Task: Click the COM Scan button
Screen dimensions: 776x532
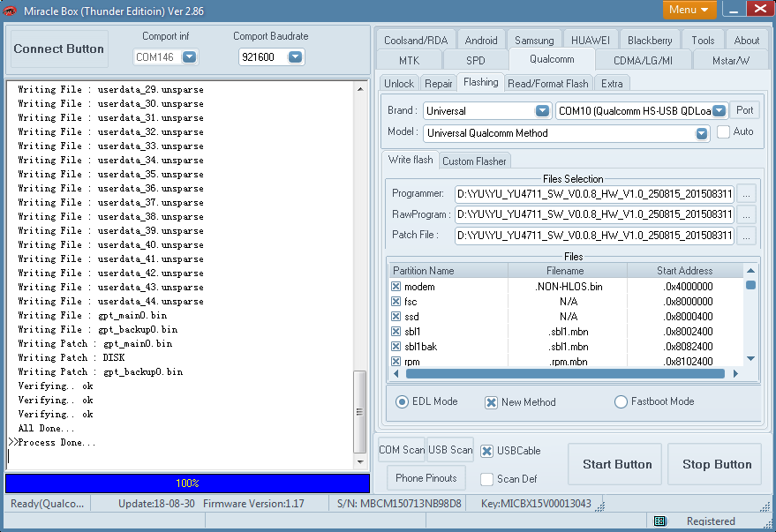Action: pyautogui.click(x=402, y=450)
